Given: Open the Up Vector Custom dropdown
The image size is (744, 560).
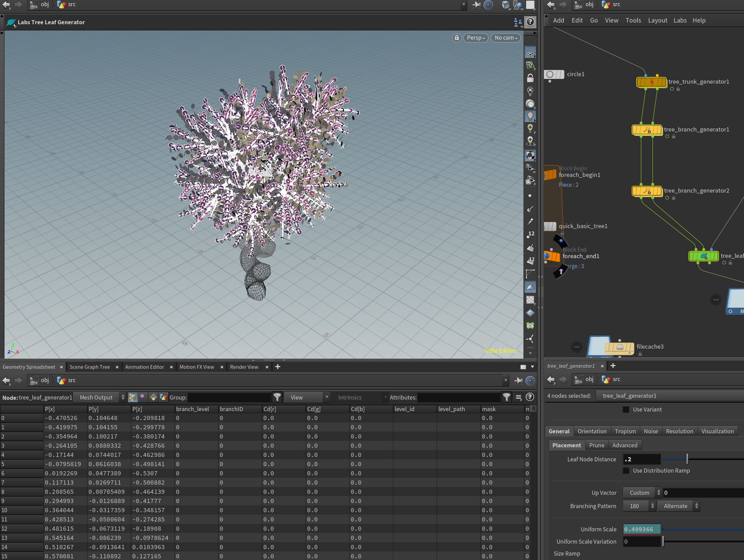Looking at the screenshot, I should point(642,493).
